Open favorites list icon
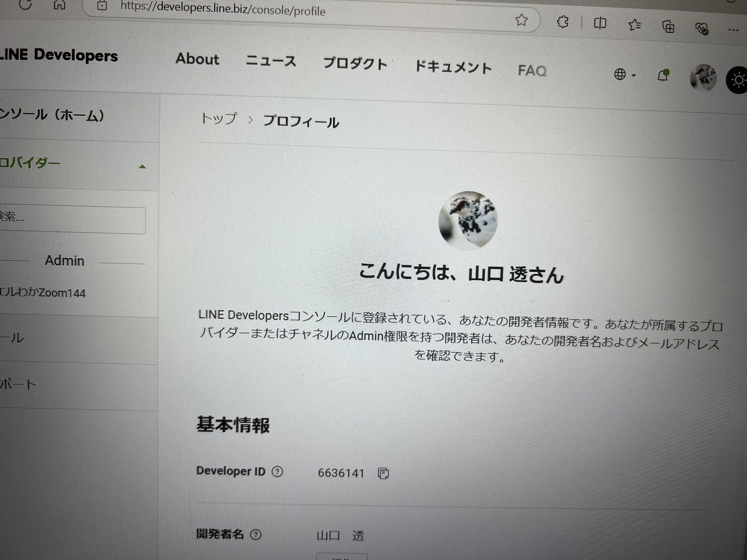 pyautogui.click(x=634, y=24)
